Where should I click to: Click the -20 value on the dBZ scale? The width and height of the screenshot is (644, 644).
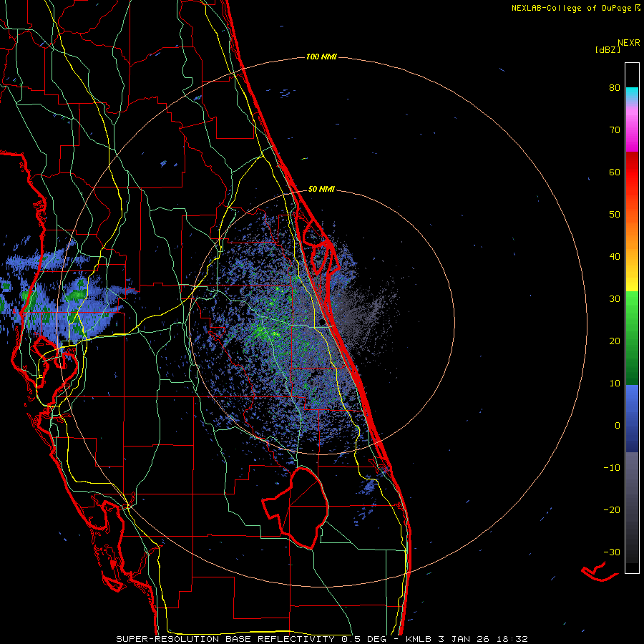coord(612,509)
